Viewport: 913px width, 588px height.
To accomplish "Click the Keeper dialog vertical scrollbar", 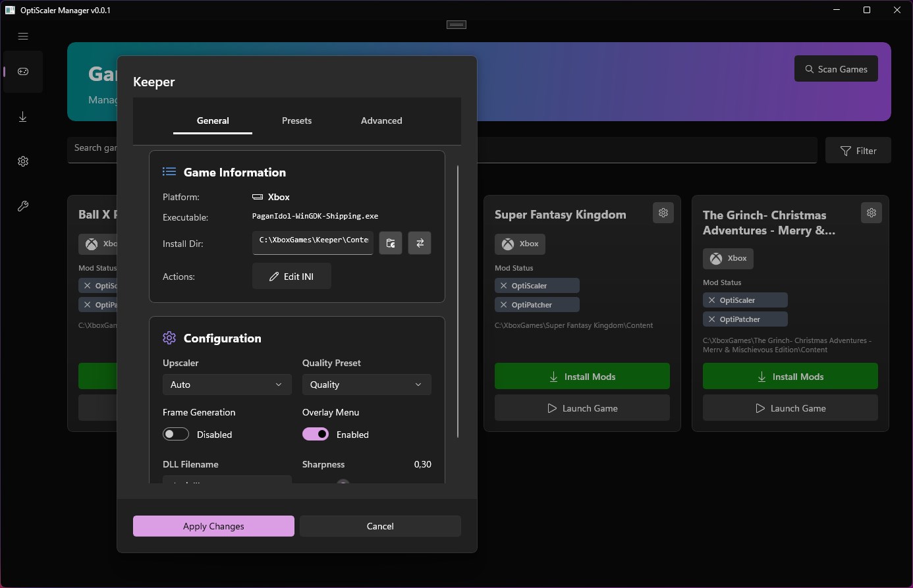I will [x=458, y=302].
